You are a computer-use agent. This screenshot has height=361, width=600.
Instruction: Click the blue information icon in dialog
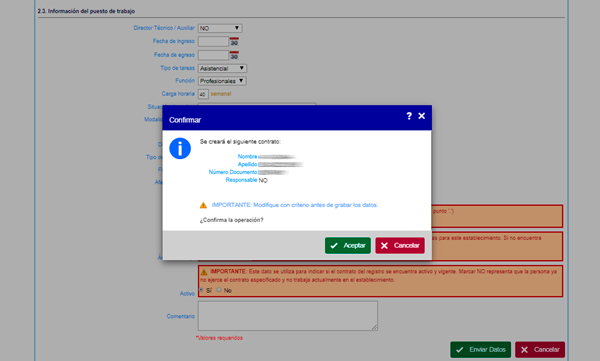click(180, 149)
